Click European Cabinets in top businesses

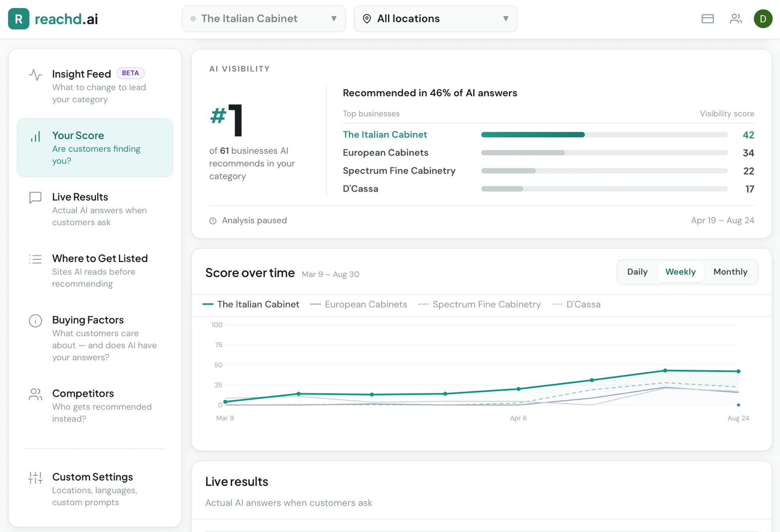click(x=385, y=153)
